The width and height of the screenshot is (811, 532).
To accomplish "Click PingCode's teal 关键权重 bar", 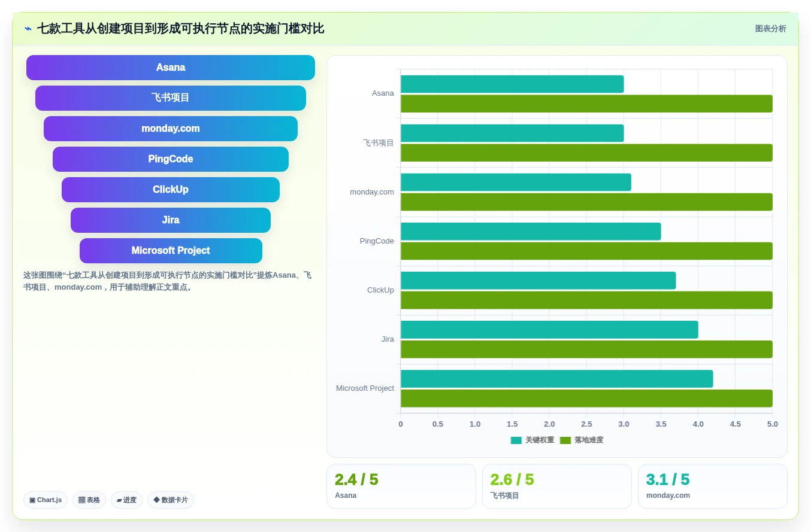I will (531, 231).
